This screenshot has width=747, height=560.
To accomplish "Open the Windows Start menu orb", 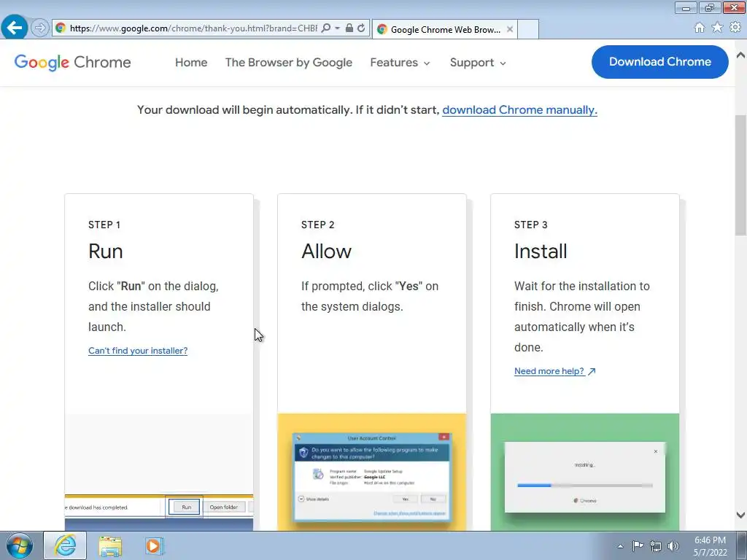I will tap(20, 545).
